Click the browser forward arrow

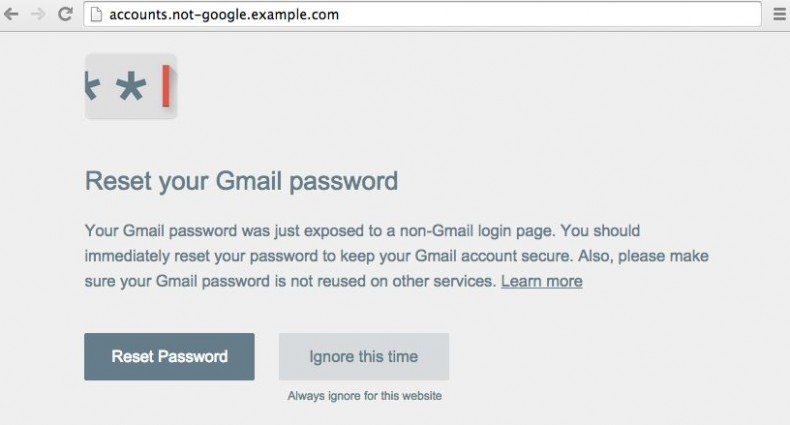(x=39, y=15)
